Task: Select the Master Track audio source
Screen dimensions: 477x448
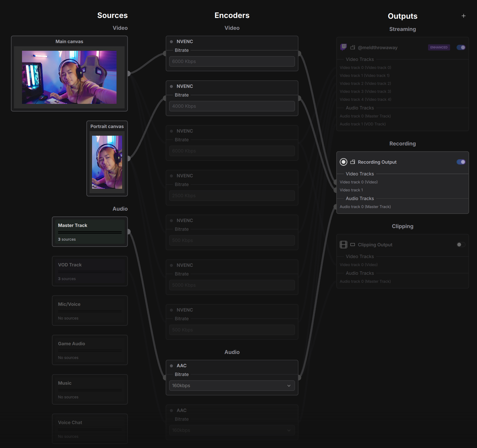Action: click(x=90, y=232)
